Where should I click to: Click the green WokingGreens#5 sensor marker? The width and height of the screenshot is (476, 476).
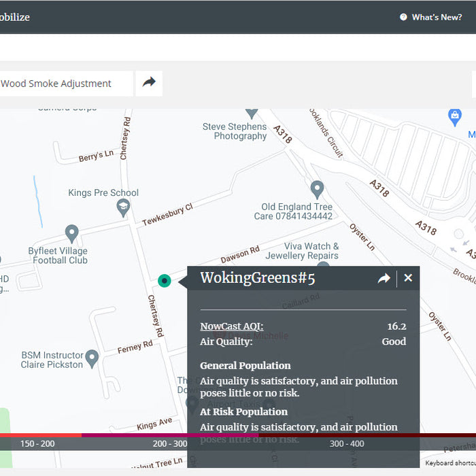164,280
